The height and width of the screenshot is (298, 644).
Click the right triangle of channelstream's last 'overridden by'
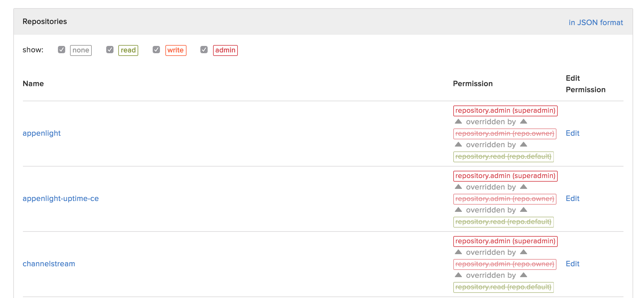[x=524, y=275]
